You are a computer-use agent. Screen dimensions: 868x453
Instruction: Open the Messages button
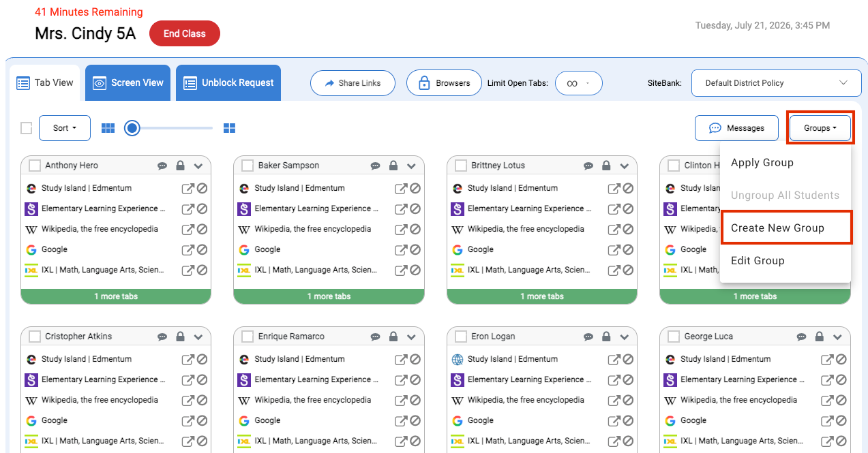click(x=736, y=128)
